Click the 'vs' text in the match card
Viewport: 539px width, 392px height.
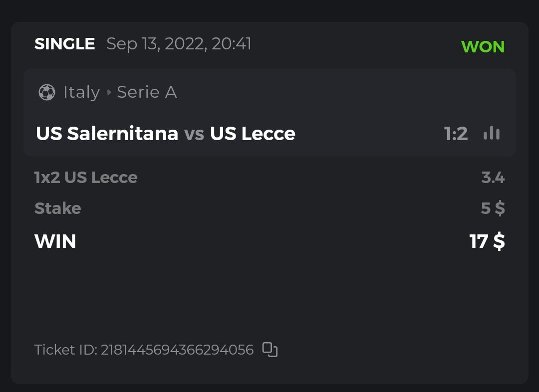tap(194, 134)
